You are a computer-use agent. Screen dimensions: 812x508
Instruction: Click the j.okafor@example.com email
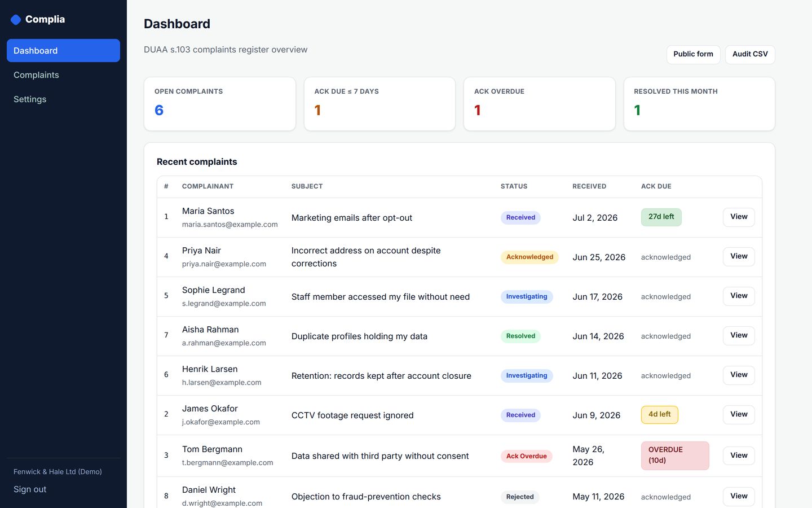point(221,422)
